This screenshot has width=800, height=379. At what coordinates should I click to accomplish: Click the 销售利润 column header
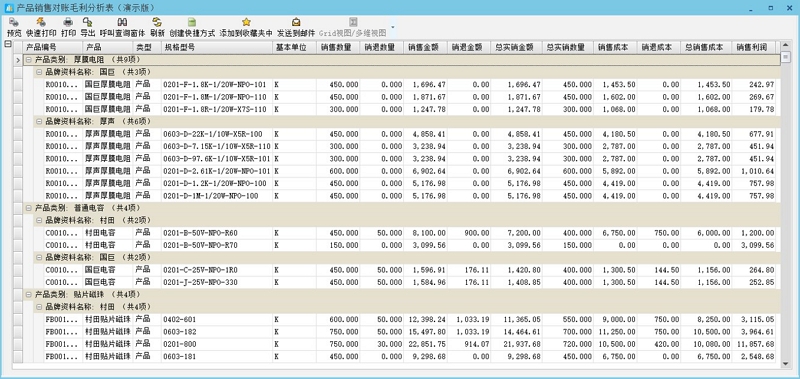click(x=754, y=47)
